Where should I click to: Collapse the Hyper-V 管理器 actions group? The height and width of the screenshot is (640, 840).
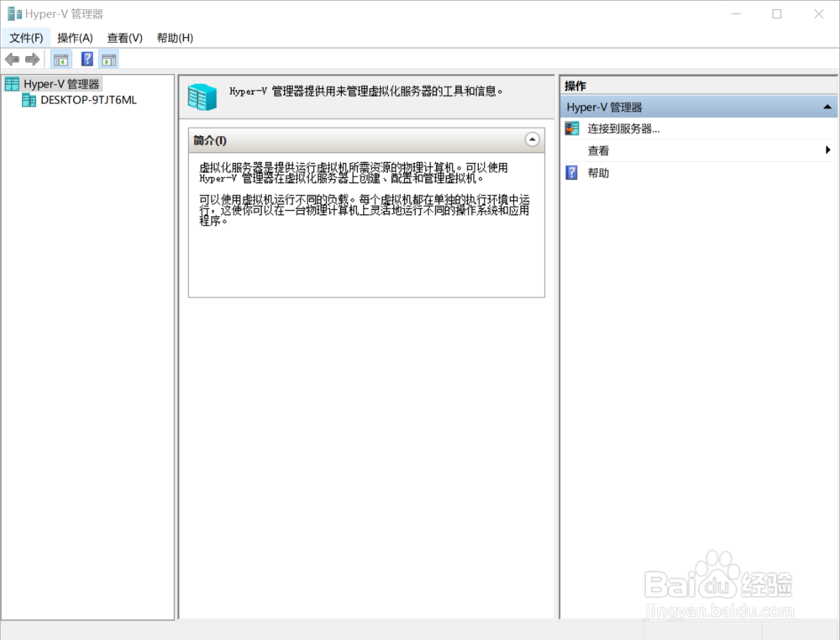click(x=827, y=107)
